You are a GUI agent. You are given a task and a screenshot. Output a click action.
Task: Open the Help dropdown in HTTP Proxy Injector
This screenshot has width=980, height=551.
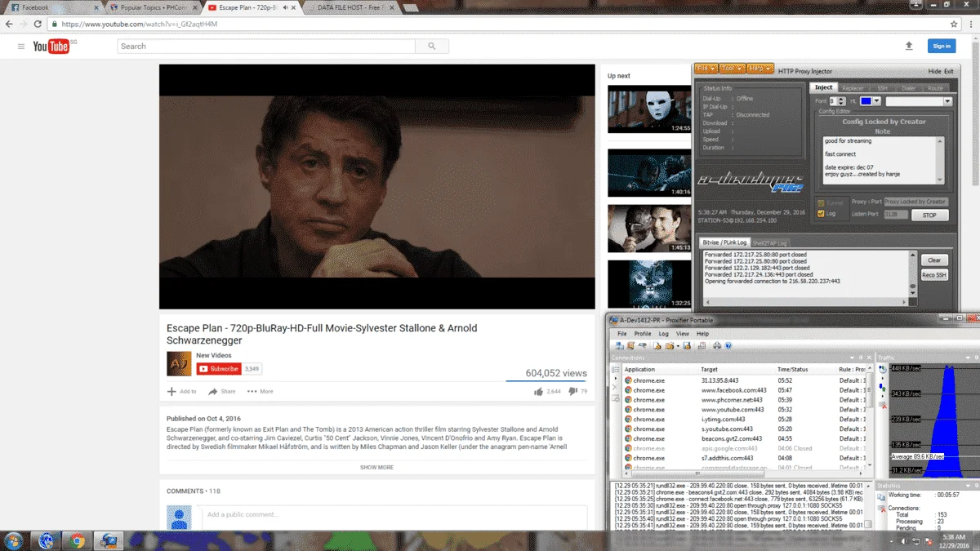[760, 69]
